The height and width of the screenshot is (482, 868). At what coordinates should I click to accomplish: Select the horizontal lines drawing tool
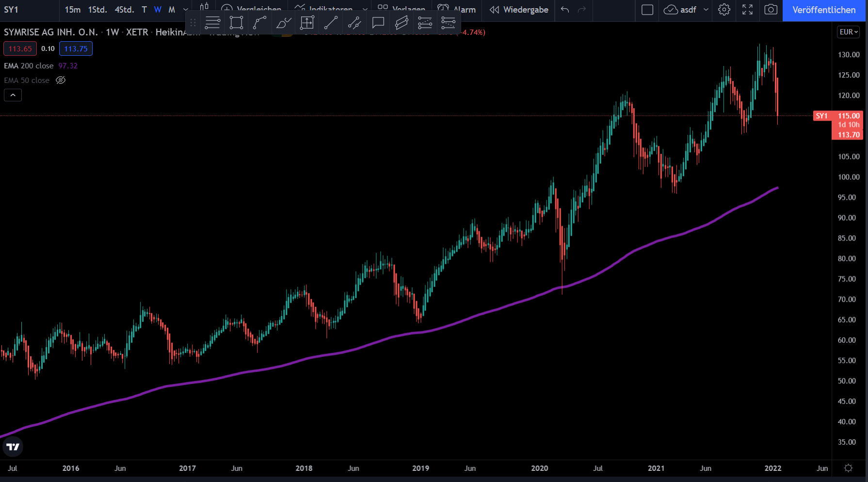212,22
